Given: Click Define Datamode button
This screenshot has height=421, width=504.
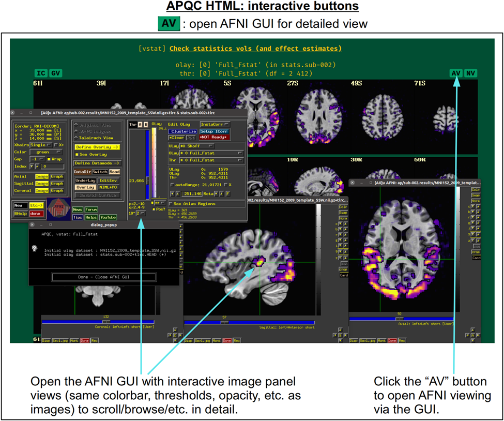Looking at the screenshot, I should pos(97,163).
